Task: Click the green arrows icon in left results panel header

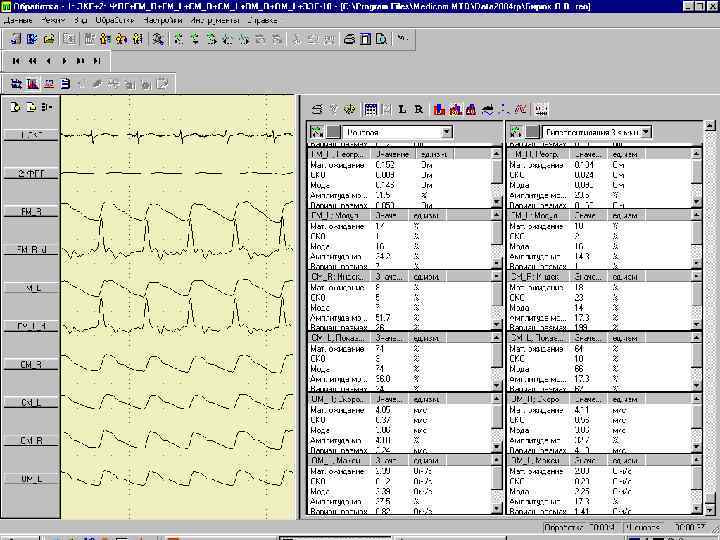Action: tap(317, 132)
